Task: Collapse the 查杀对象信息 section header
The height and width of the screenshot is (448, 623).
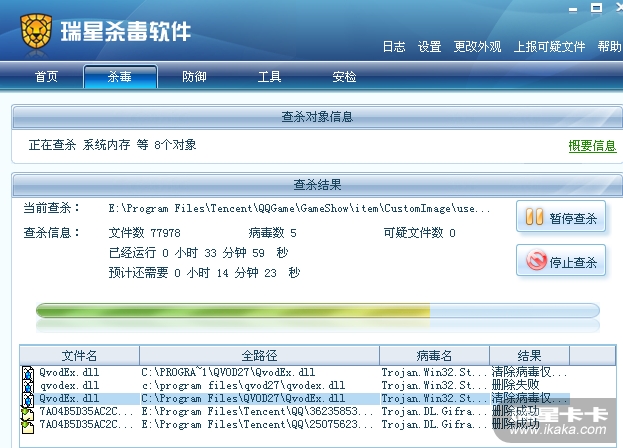Action: [317, 117]
